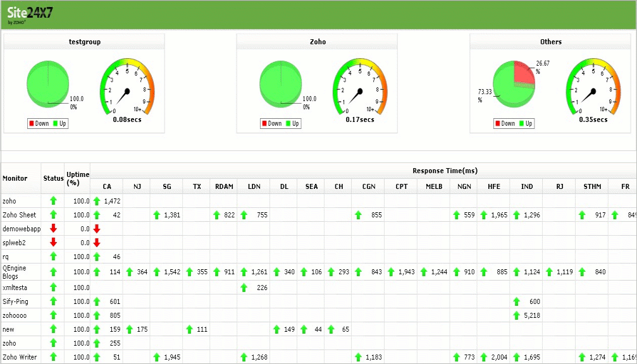Click the red Down legend swatch in Others panel
Image resolution: width=637 pixels, height=364 pixels.
coord(498,123)
